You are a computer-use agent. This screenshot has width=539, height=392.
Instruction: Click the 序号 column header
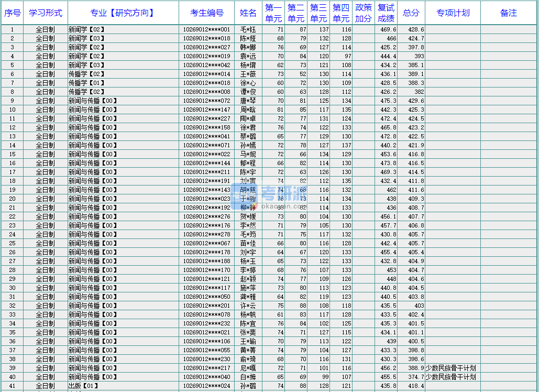click(12, 13)
